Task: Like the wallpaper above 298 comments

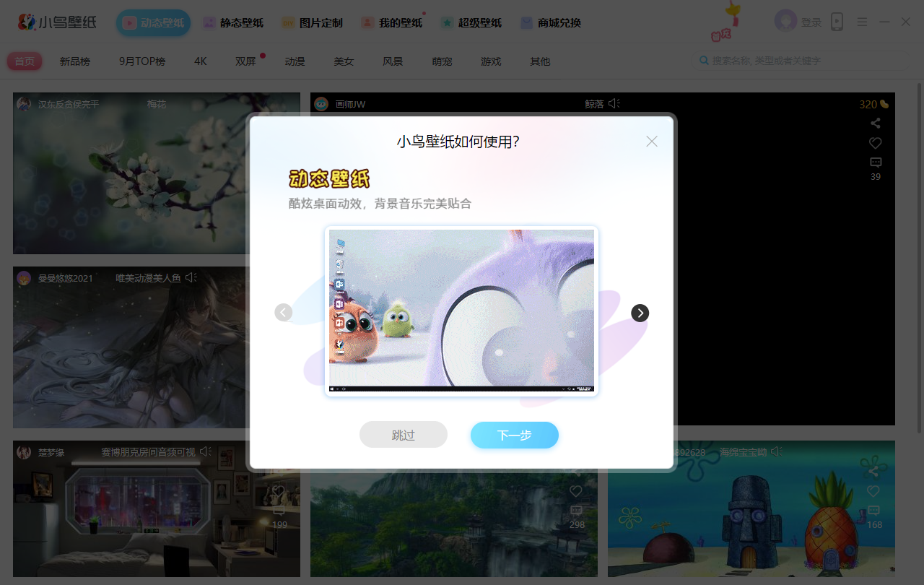Action: [x=576, y=491]
